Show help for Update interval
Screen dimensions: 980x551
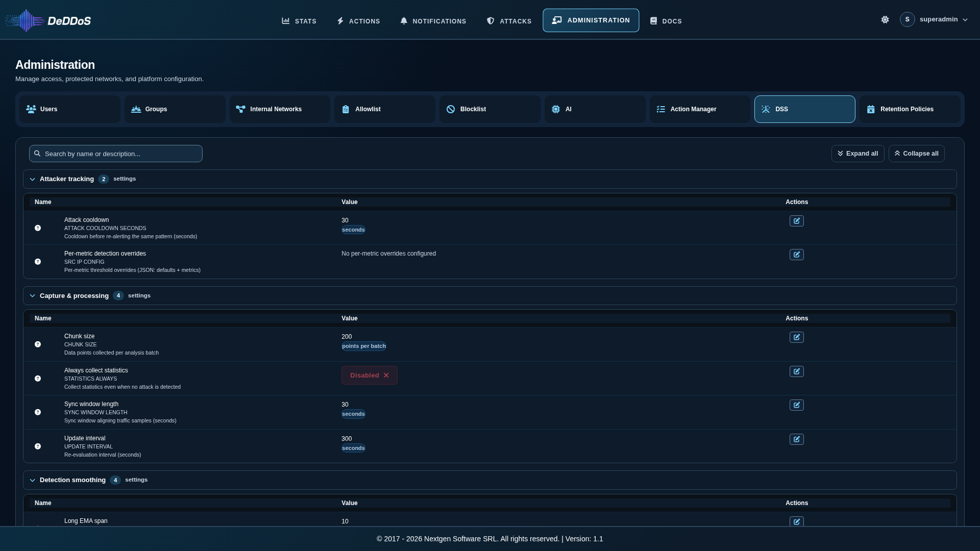pyautogui.click(x=38, y=446)
